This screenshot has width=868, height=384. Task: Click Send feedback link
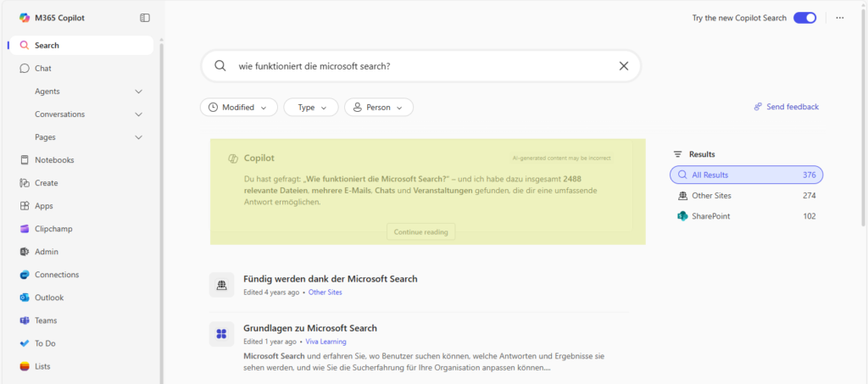coord(786,107)
